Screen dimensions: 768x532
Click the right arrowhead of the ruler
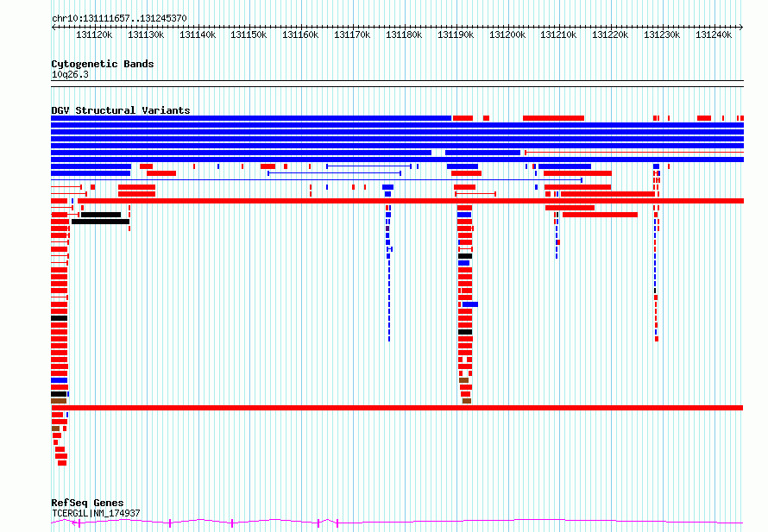[x=741, y=28]
